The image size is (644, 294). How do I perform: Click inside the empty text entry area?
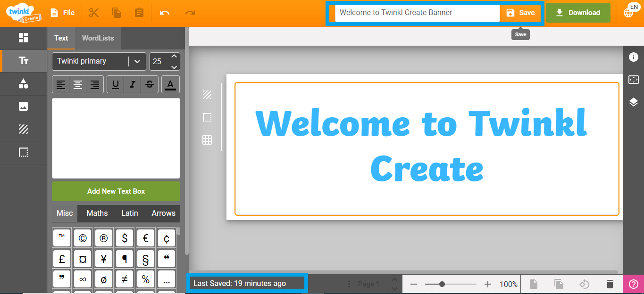[116, 138]
